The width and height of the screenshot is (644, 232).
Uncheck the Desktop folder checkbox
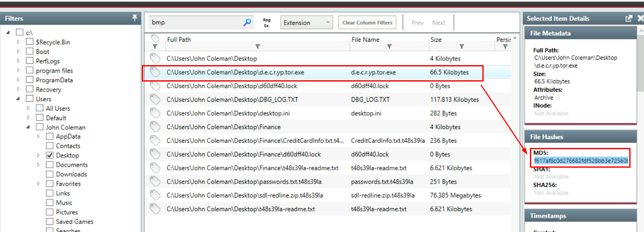pos(49,155)
